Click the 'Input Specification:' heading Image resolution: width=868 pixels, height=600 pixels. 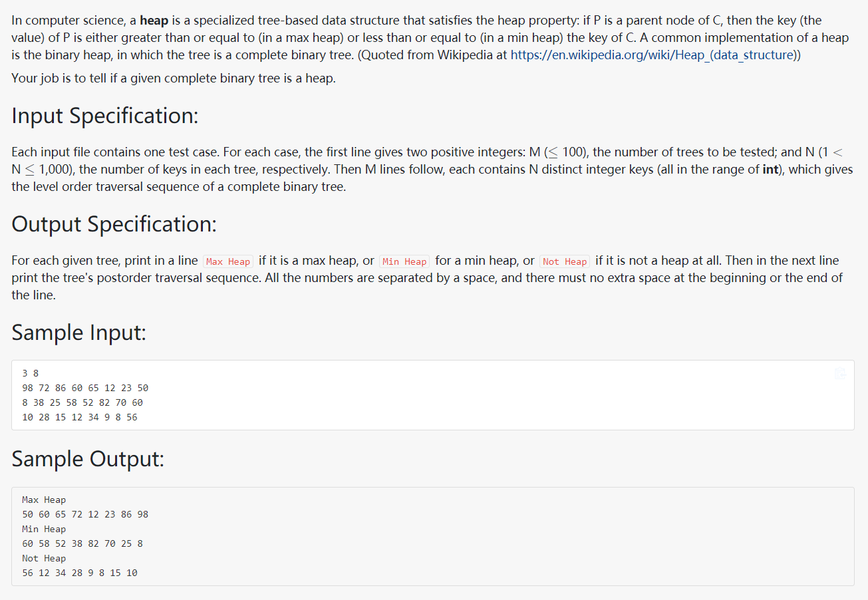pyautogui.click(x=105, y=116)
